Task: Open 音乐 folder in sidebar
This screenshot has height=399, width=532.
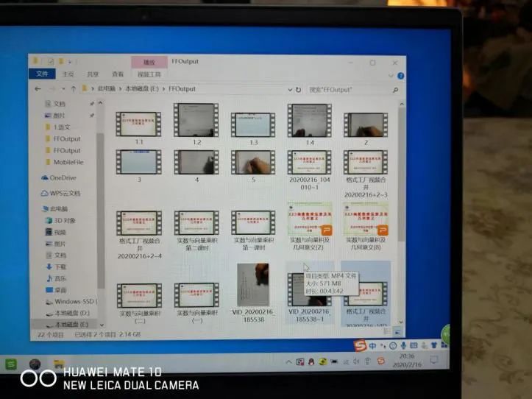Action: (57, 278)
